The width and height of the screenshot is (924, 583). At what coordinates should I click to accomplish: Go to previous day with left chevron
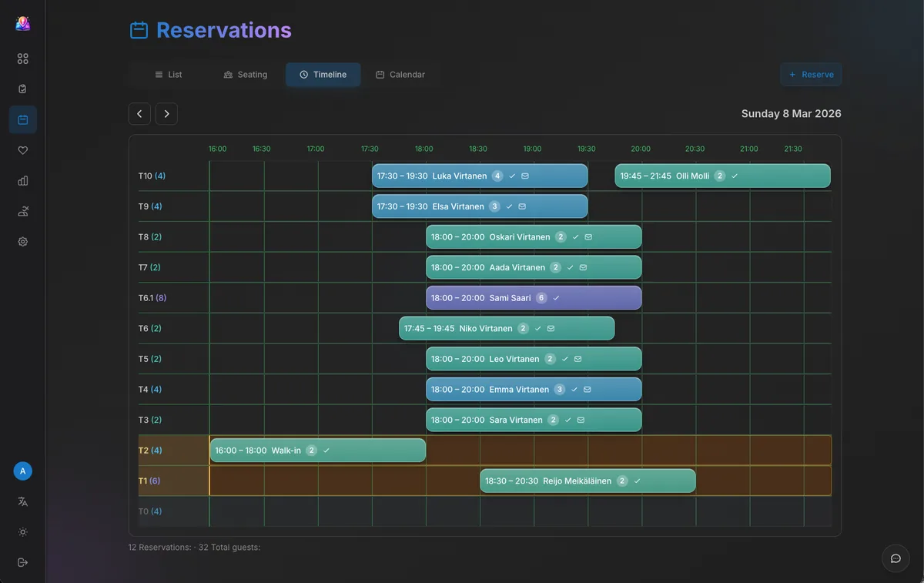pos(139,113)
